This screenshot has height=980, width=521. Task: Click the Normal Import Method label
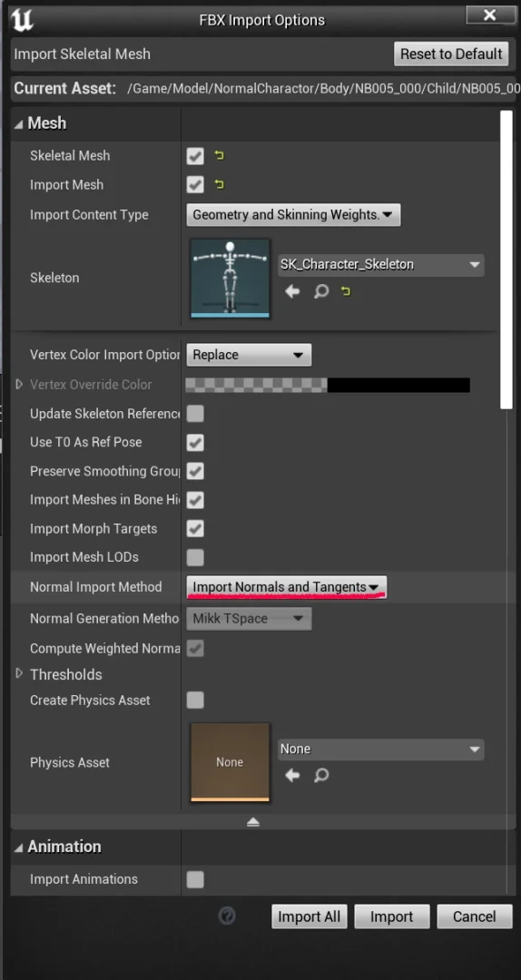point(95,587)
